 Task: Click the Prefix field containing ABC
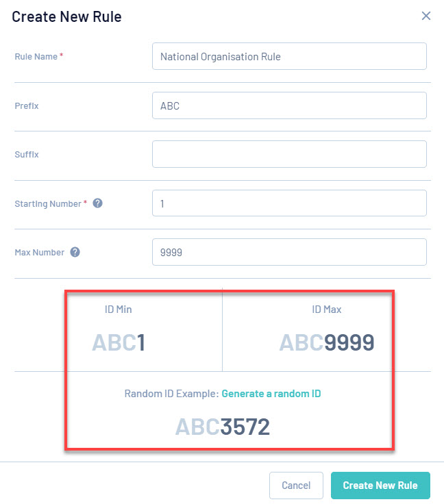coord(289,106)
